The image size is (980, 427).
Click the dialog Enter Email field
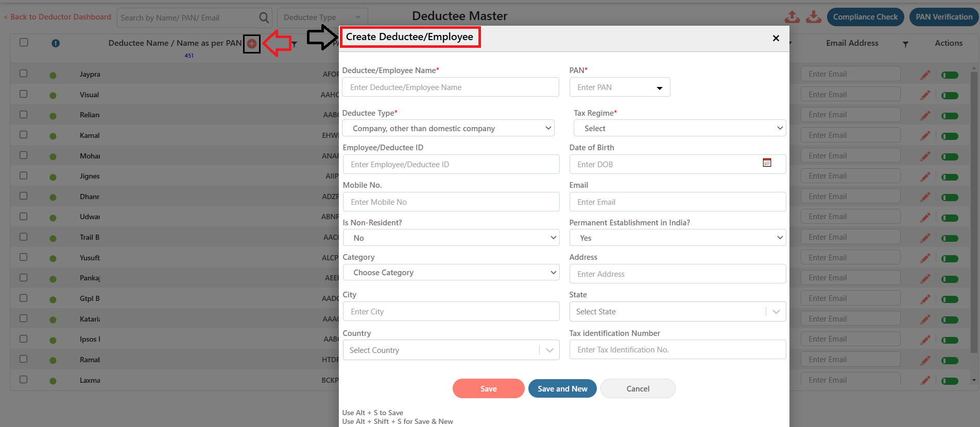pyautogui.click(x=678, y=202)
